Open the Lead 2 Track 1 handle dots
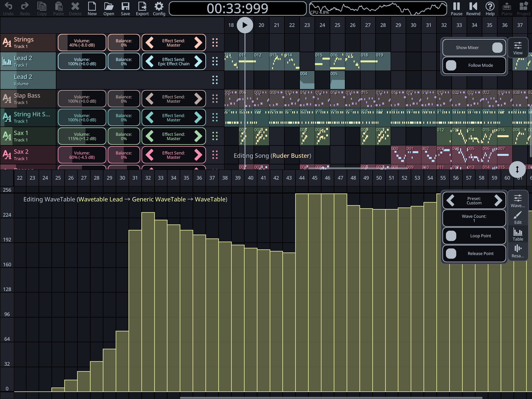532x399 pixels. coord(215,61)
